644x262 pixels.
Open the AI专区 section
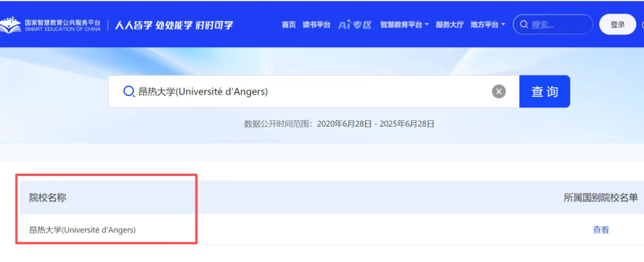pyautogui.click(x=355, y=24)
